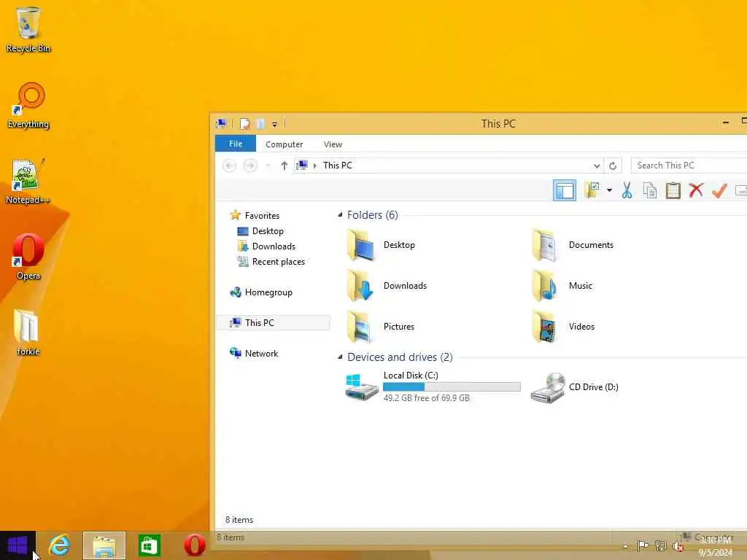
Task: Click the Forward navigation arrow
Action: (250, 166)
